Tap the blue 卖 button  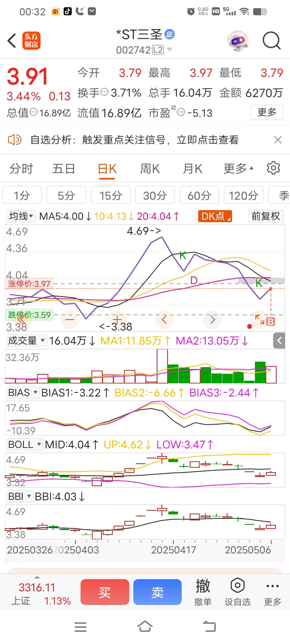(x=157, y=592)
